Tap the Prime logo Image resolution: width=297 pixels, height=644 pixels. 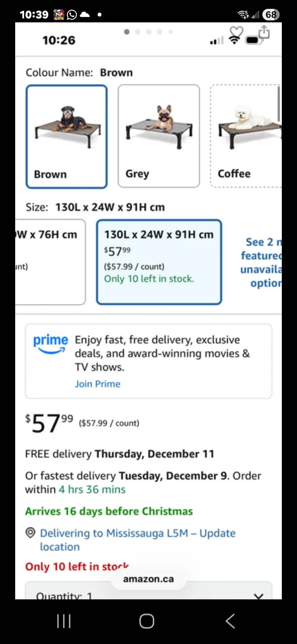pos(50,343)
